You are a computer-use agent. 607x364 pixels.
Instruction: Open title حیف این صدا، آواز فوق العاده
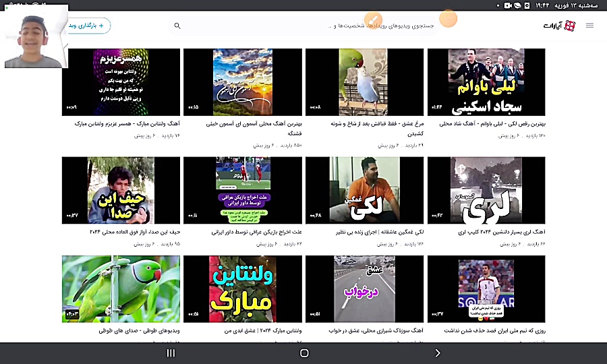(135, 232)
